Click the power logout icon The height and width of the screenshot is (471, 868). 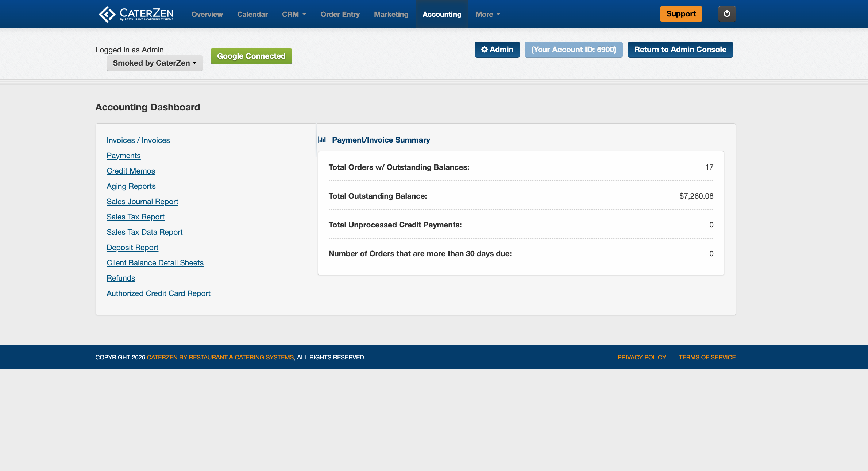click(727, 14)
